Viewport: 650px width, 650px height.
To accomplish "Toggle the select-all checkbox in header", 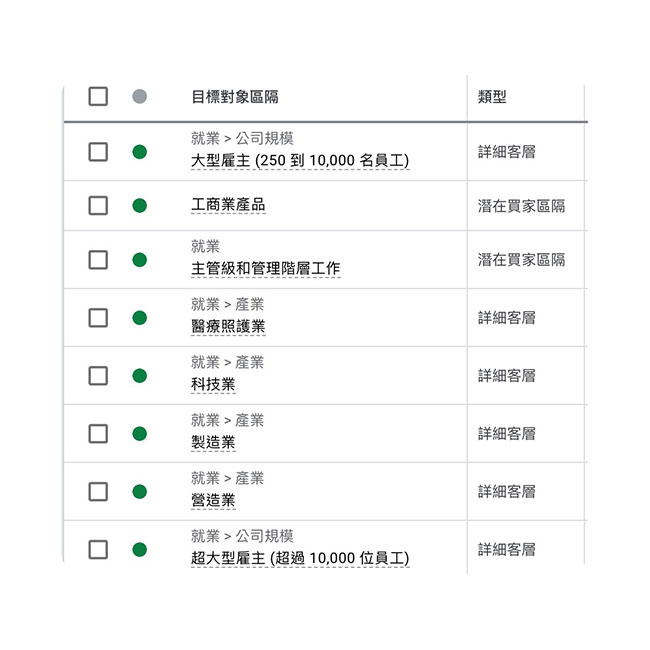I will (98, 97).
